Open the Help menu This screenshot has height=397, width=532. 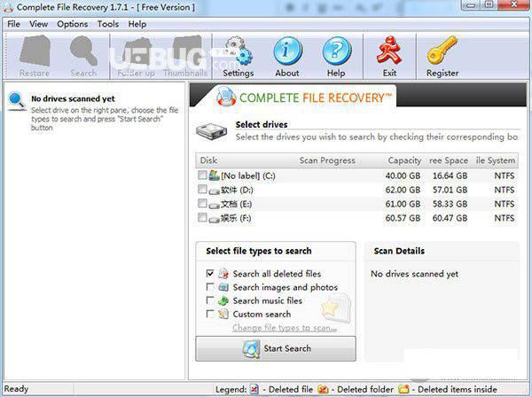click(x=137, y=24)
